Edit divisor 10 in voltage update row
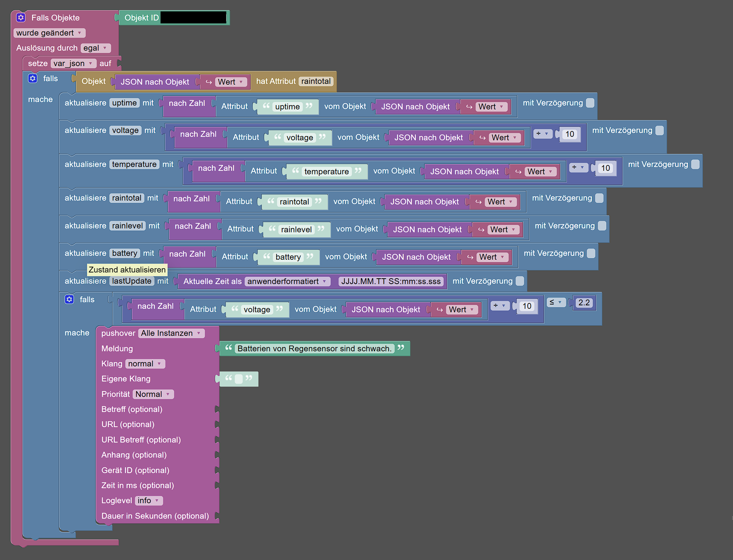Viewport: 733px width, 560px height. coord(570,134)
